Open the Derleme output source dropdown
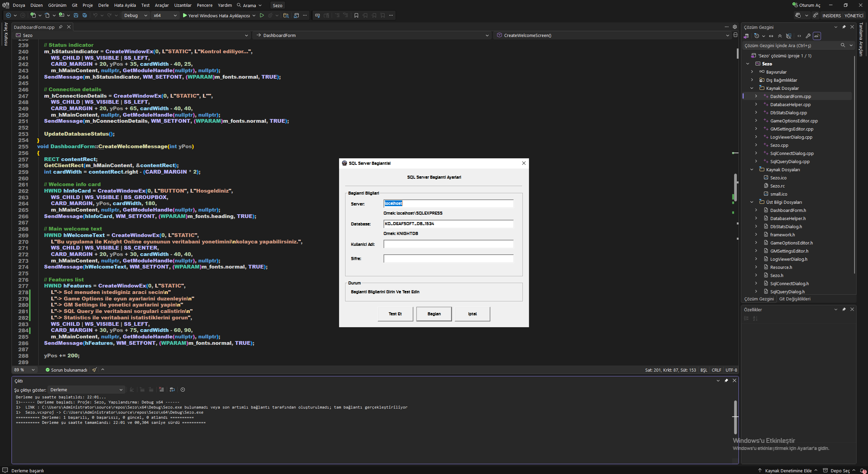Screen dimensions: 868x474 tap(86, 390)
